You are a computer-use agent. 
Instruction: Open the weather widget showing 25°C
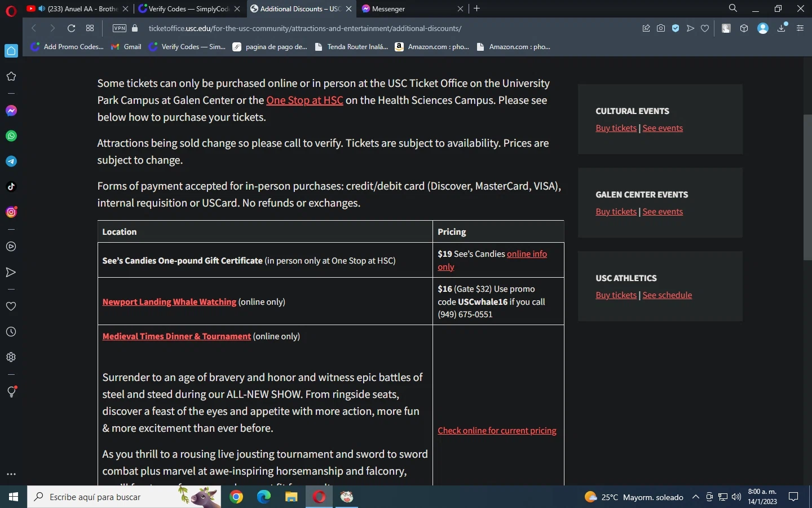click(634, 497)
